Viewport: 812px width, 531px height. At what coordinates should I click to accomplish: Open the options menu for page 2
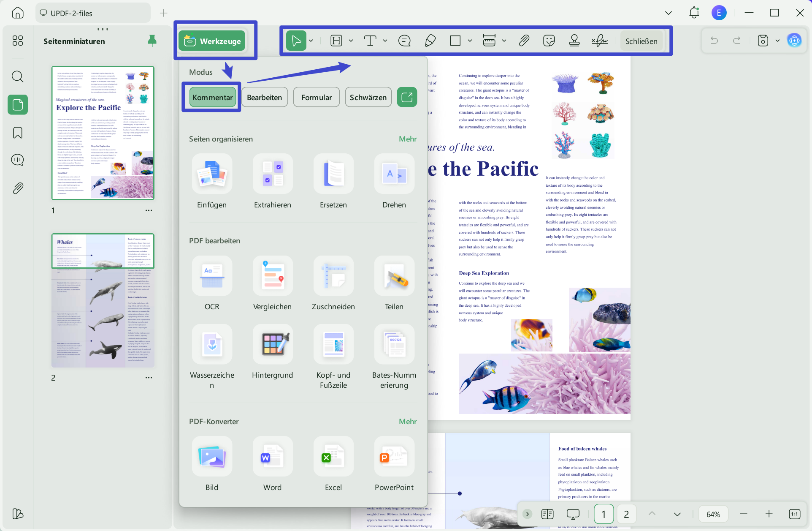pos(149,378)
